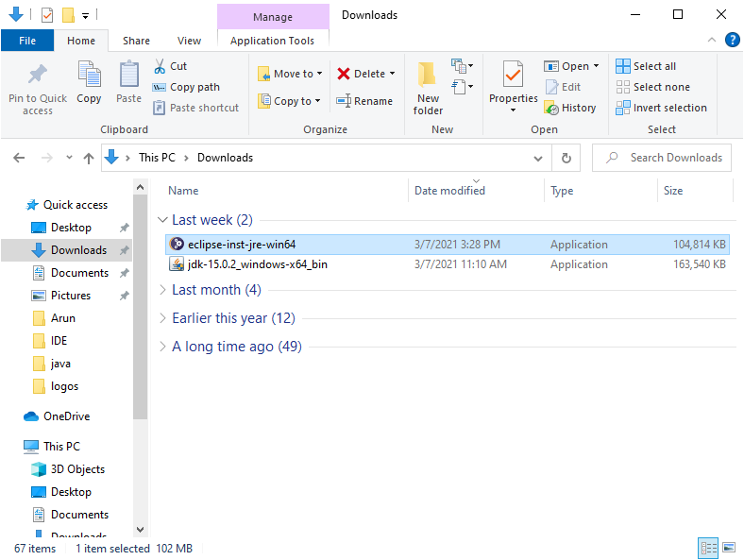This screenshot has width=744, height=560.
Task: Go Up one folder level arrow
Action: pyautogui.click(x=89, y=158)
